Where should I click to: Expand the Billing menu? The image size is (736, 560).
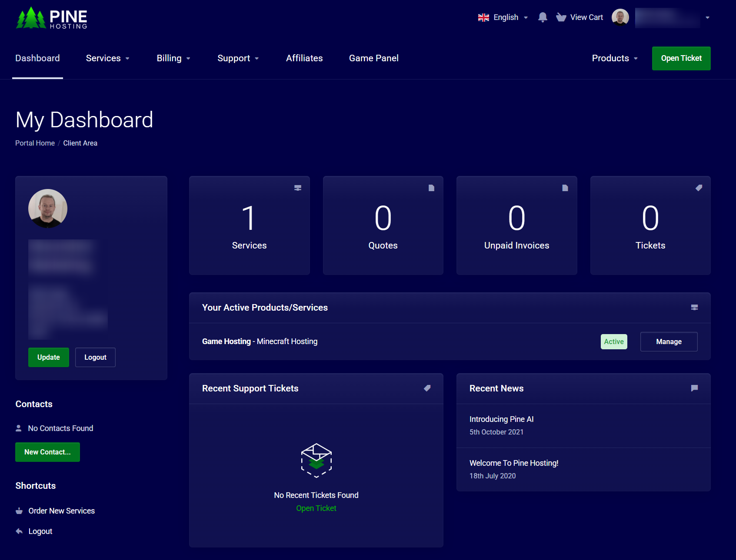tap(173, 58)
